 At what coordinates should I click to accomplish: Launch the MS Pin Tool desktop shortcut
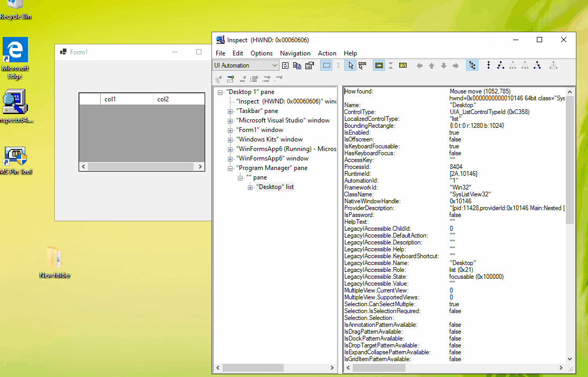pyautogui.click(x=16, y=156)
